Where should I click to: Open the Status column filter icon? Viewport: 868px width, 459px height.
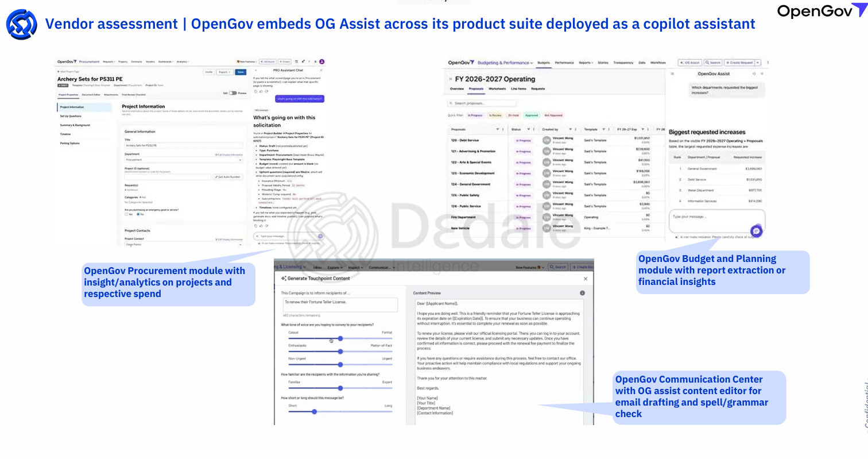point(528,129)
